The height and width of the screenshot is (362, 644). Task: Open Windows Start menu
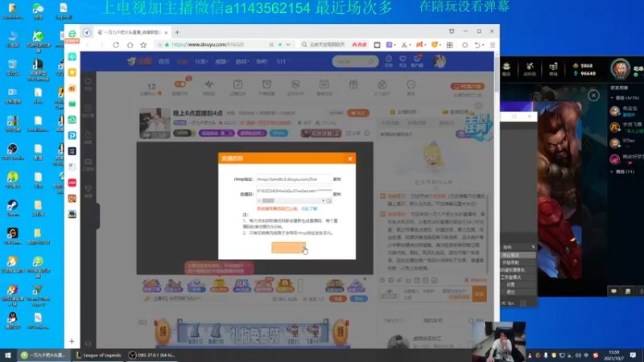[8, 355]
